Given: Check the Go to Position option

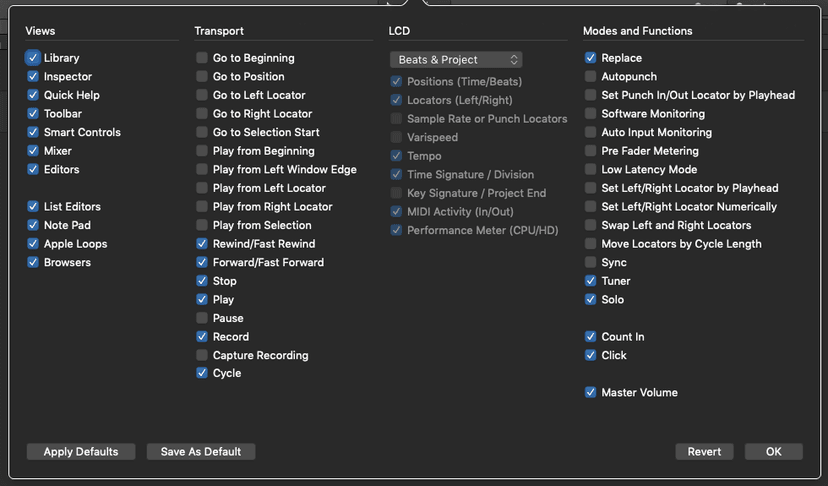Looking at the screenshot, I should 202,77.
